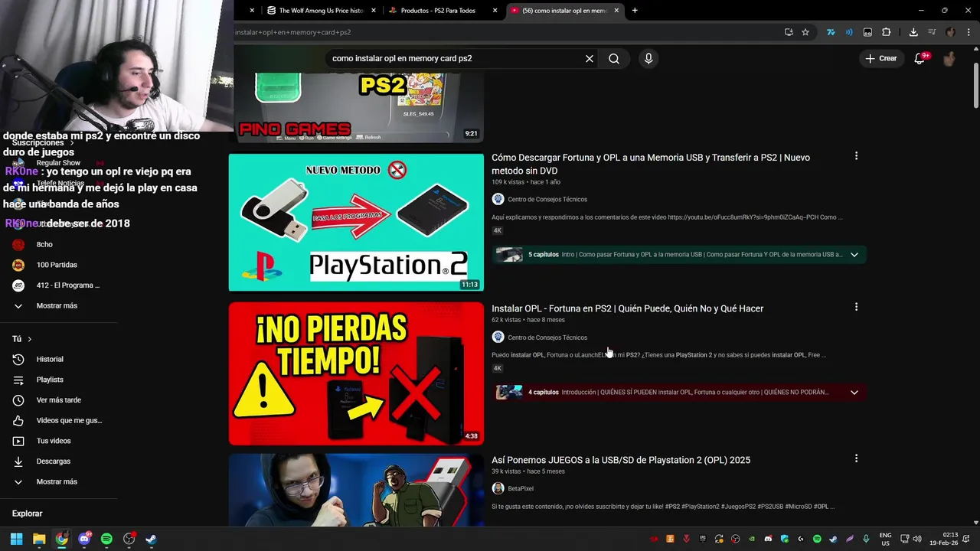Expand the 5 capítulos chapter list

pos(854,255)
